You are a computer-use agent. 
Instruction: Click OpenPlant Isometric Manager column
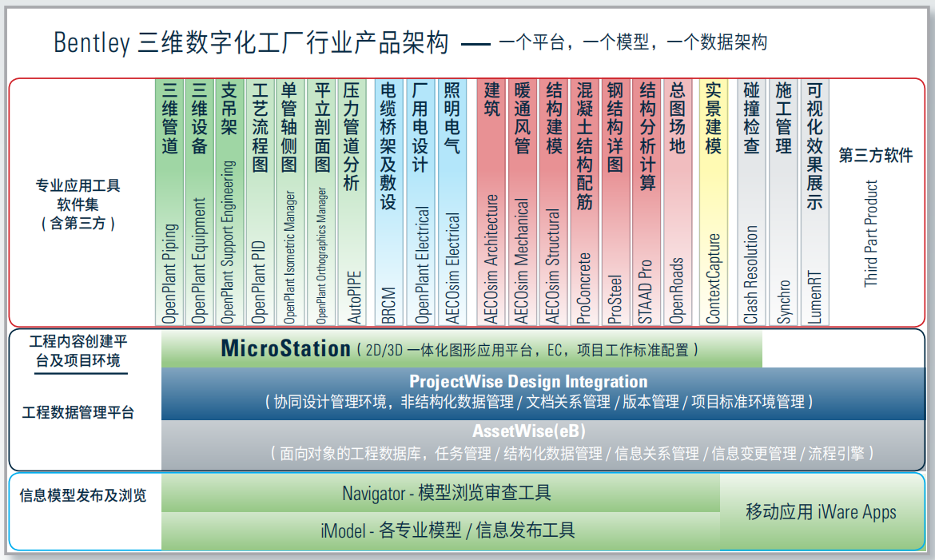tap(290, 202)
